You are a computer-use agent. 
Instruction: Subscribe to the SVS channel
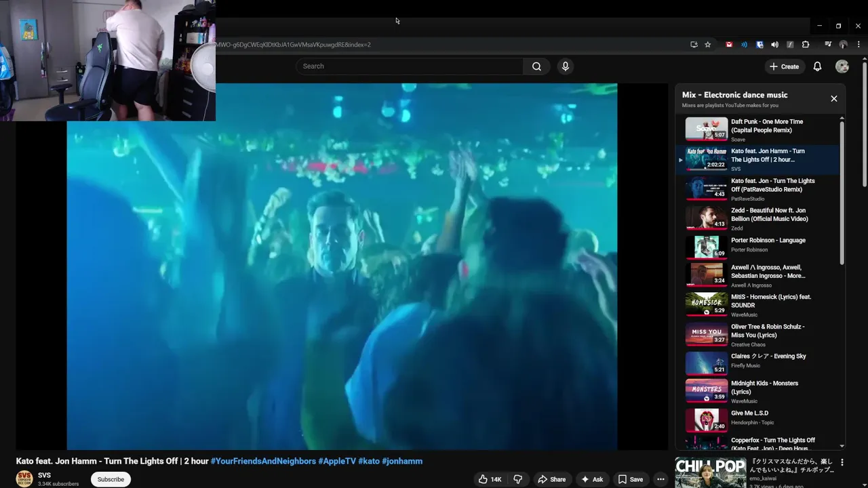pyautogui.click(x=111, y=479)
